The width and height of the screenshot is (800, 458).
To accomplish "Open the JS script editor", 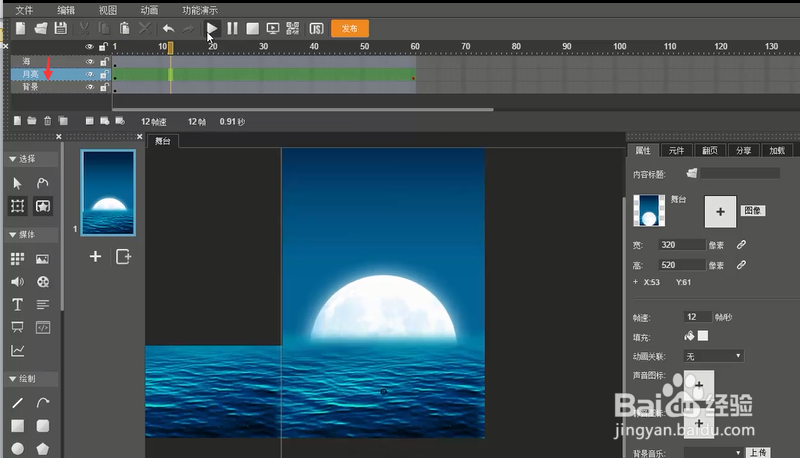I will (x=316, y=29).
